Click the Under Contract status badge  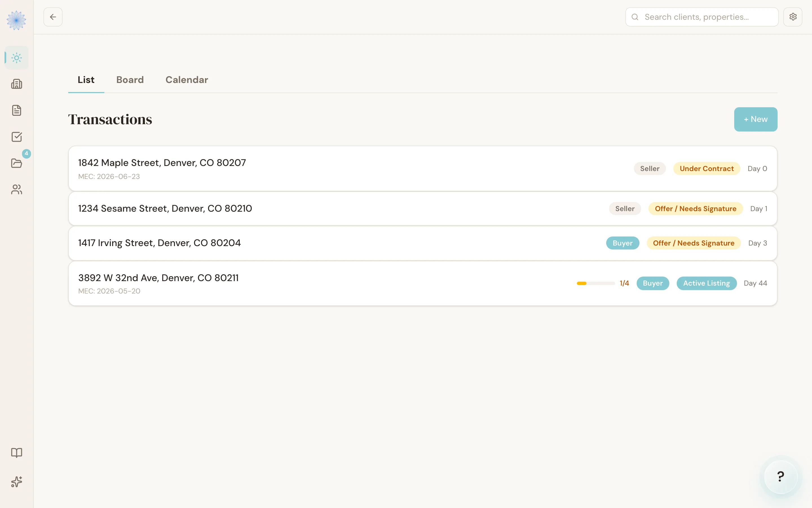coord(707,169)
